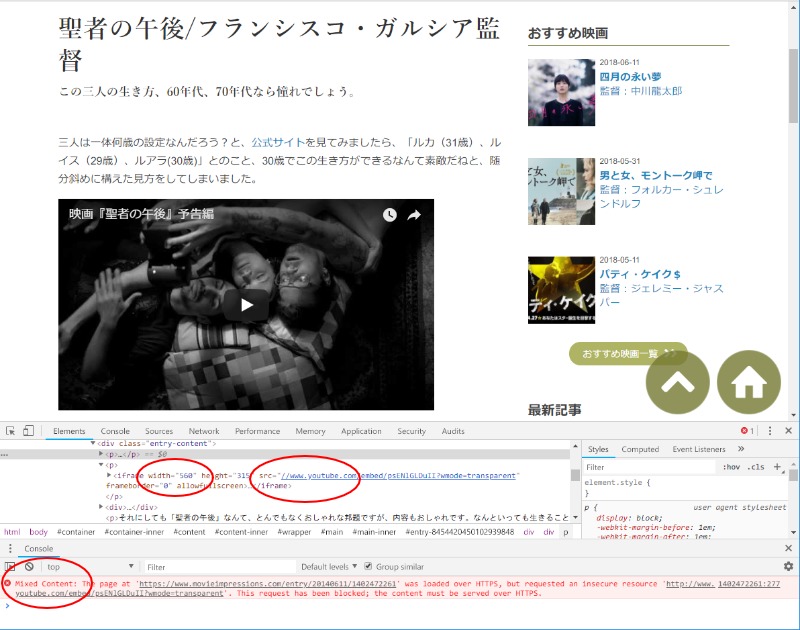Add a new style rule with plus
The image size is (800, 630).
(x=777, y=467)
